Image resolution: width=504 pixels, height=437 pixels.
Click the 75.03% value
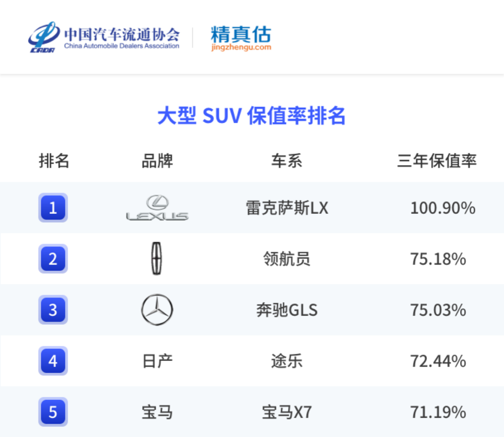click(x=438, y=310)
